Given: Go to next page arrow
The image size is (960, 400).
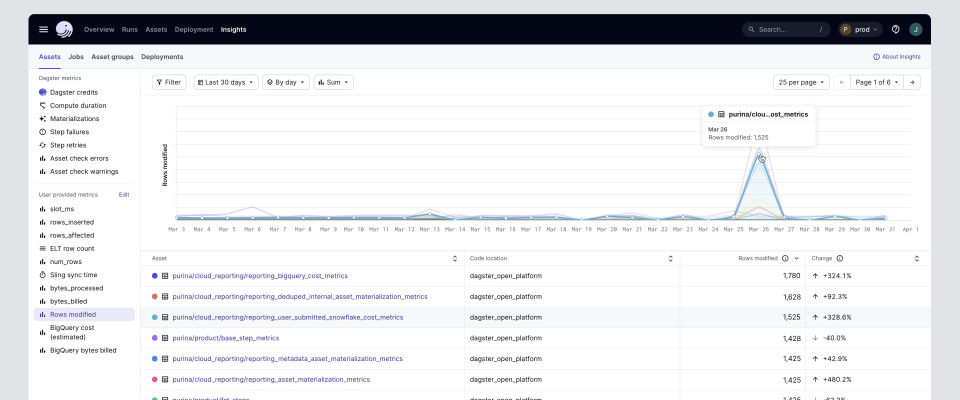Looking at the screenshot, I should click(x=912, y=82).
